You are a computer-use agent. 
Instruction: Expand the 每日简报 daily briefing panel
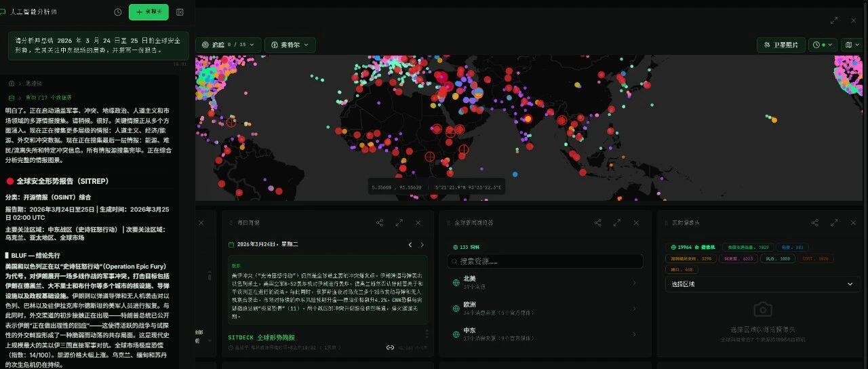(399, 222)
